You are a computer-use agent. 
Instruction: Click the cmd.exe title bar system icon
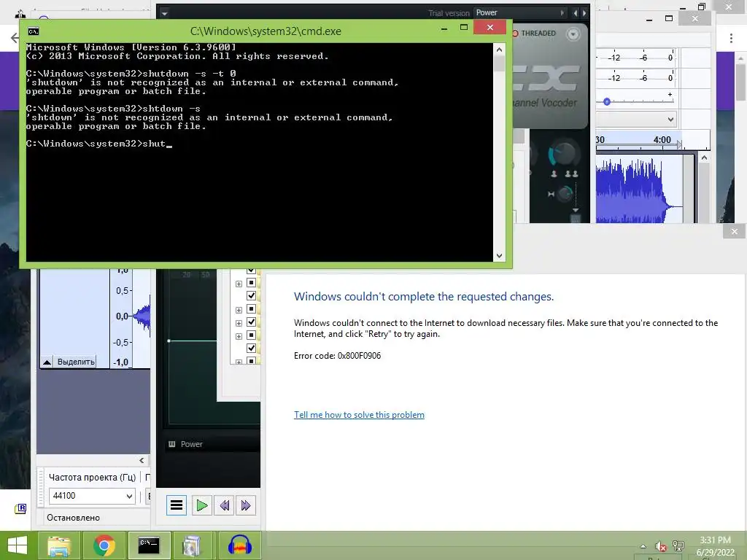(34, 31)
